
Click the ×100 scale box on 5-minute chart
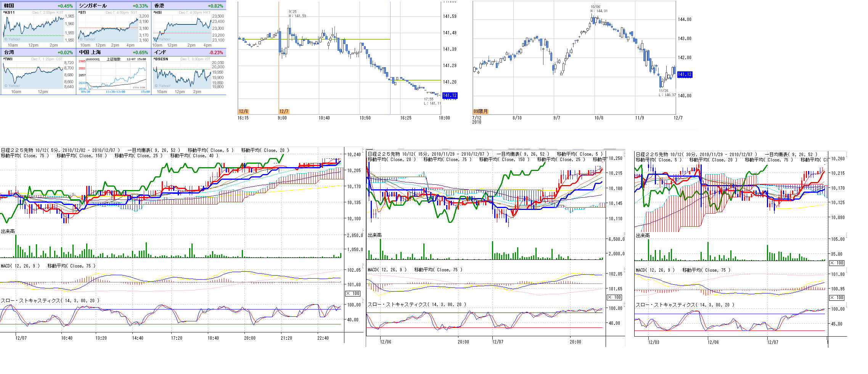(x=353, y=293)
